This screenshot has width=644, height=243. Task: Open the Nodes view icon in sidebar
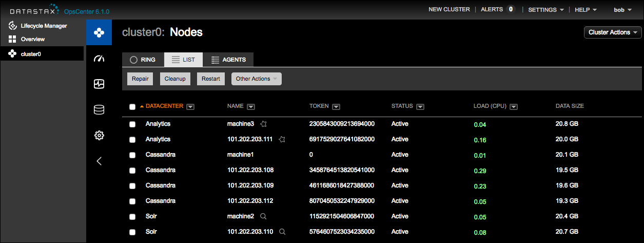click(99, 32)
